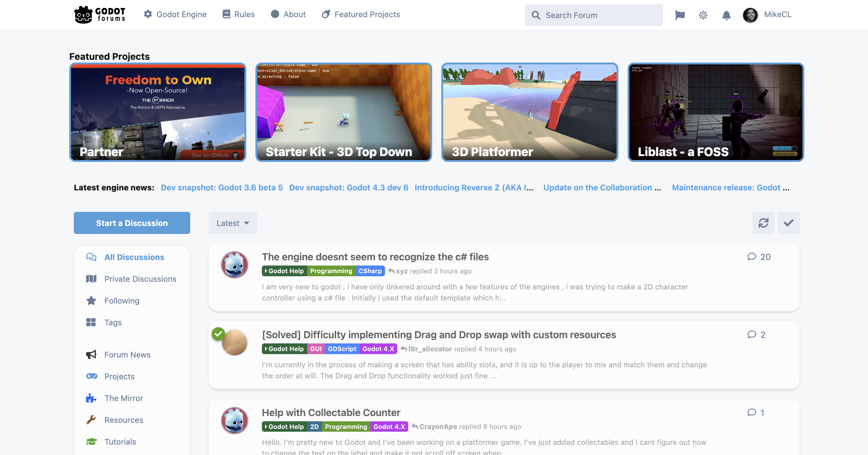Open news link Maintenance release: Godot
Image resolution: width=868 pixels, height=455 pixels.
(730, 188)
